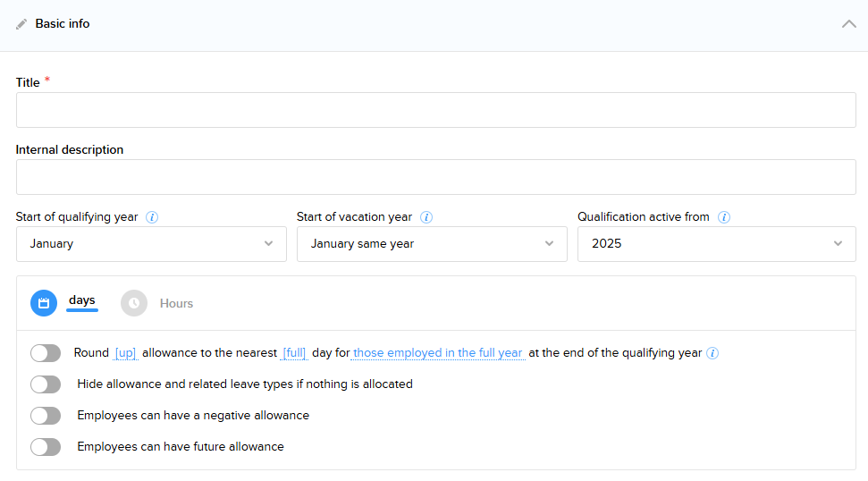
Task: Click info icon after end of qualifying year
Action: (x=712, y=353)
